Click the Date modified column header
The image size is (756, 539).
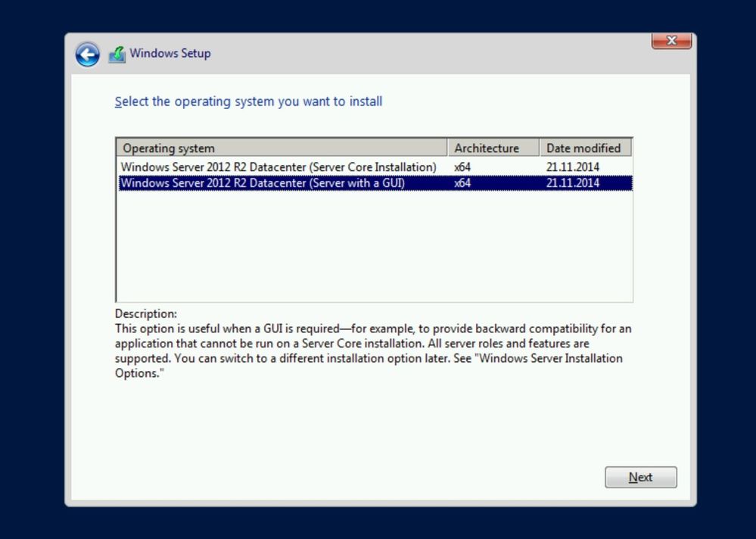click(585, 148)
